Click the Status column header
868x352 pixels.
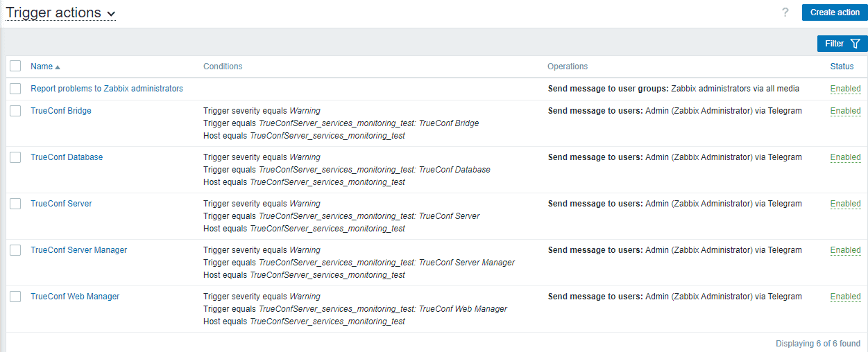[842, 67]
